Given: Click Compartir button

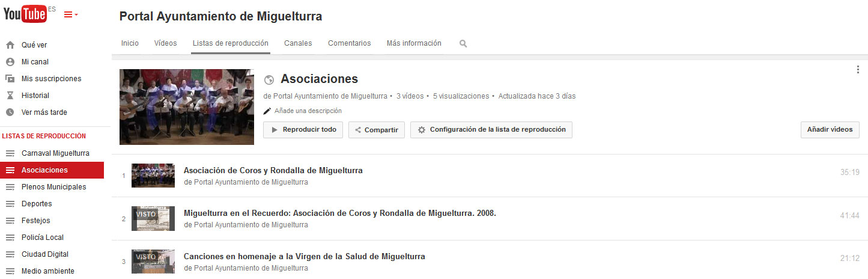Looking at the screenshot, I should coord(377,130).
